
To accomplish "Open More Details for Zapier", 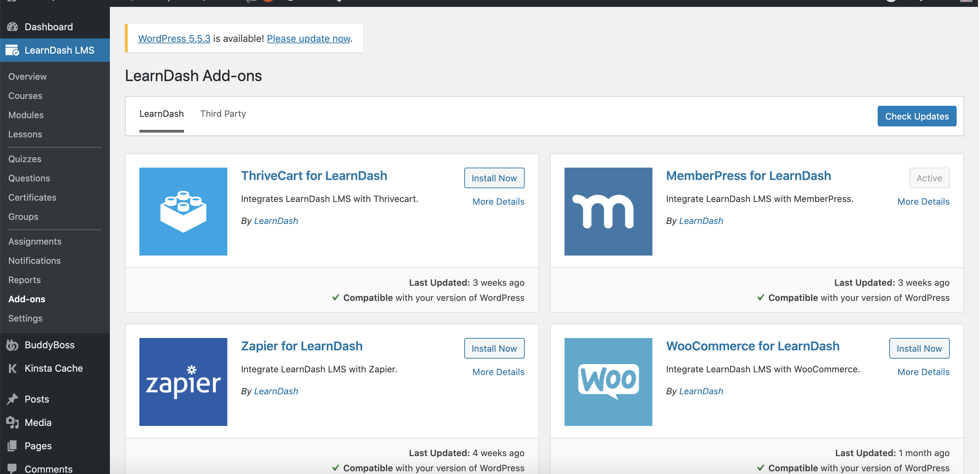I will [498, 372].
